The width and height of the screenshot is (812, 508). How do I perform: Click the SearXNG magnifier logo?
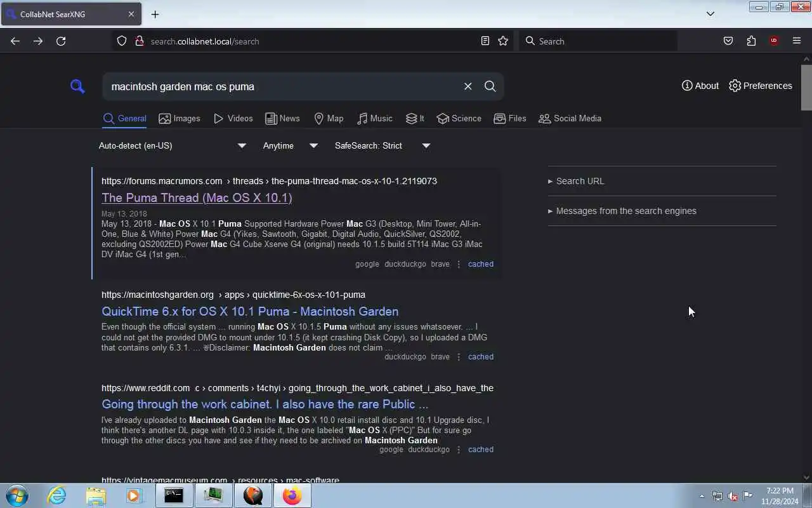[x=77, y=86]
